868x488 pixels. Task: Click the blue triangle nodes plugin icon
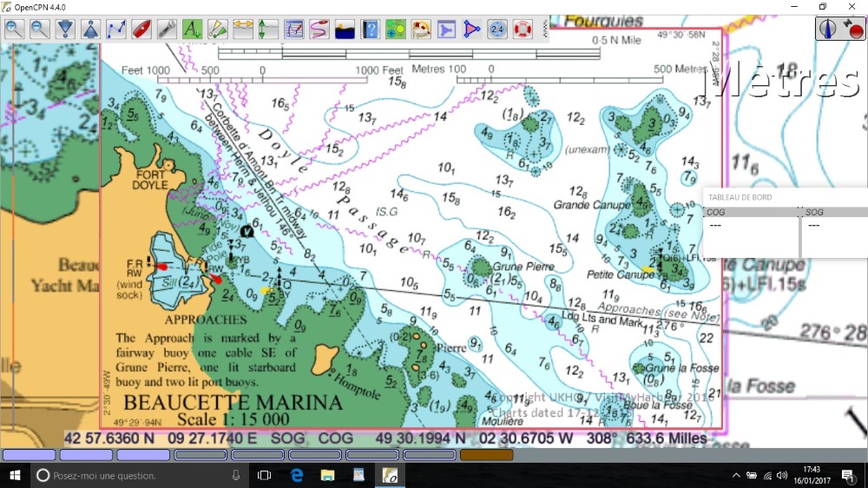(x=471, y=29)
